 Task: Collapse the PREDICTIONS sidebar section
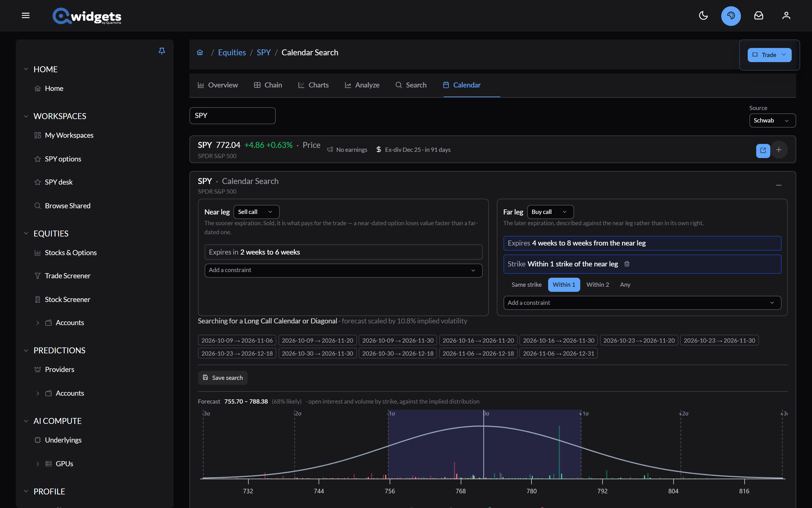(26, 351)
